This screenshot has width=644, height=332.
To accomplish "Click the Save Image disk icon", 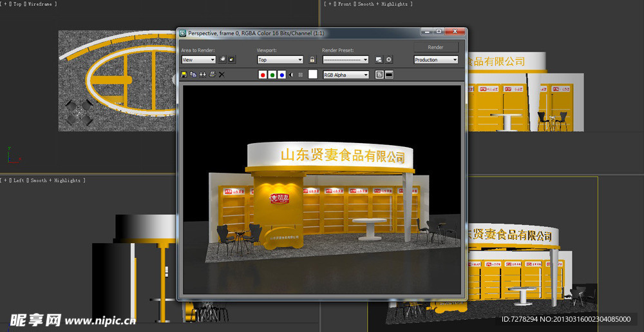I will click(x=184, y=75).
